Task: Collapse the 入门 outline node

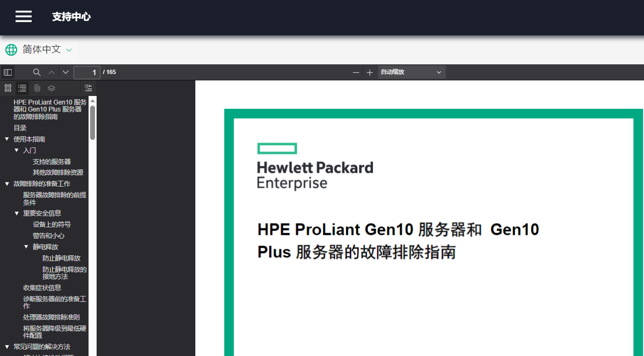Action: click(17, 151)
